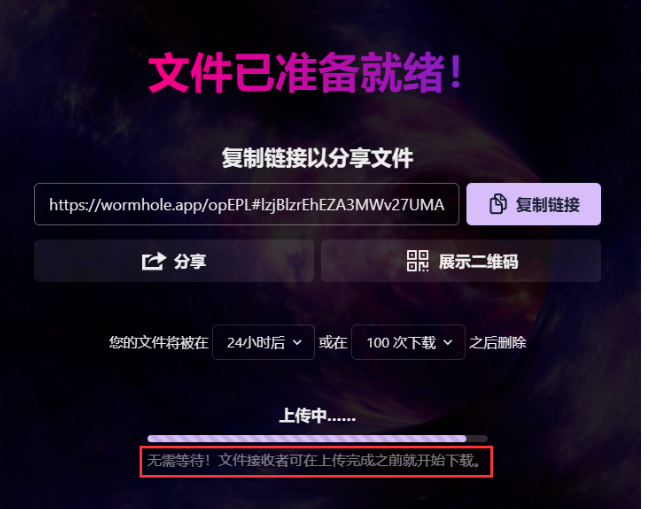Open the 24小时后 expiry time dropdown
This screenshot has width=647, height=509.
[263, 342]
